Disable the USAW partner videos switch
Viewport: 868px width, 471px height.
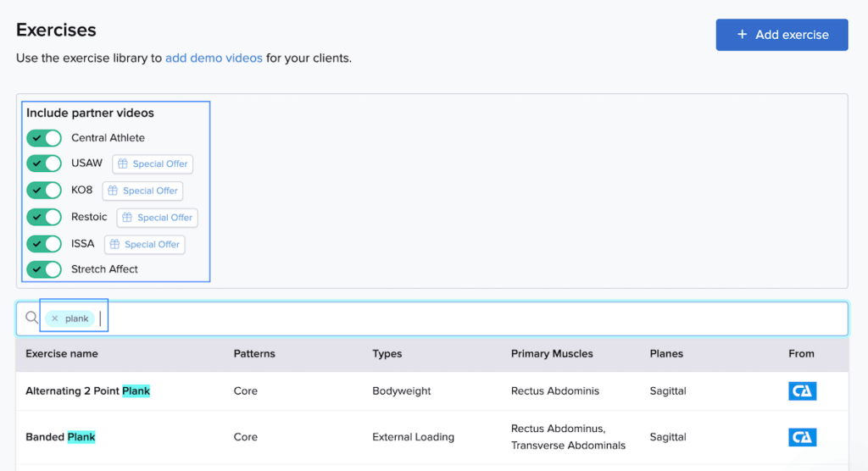pos(44,163)
